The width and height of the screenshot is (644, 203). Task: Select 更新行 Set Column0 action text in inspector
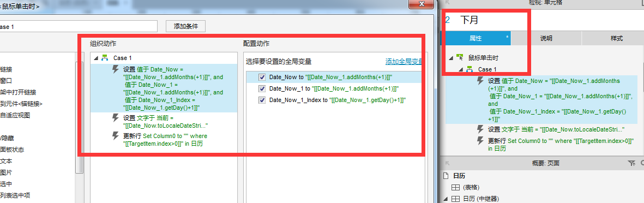pos(561,145)
